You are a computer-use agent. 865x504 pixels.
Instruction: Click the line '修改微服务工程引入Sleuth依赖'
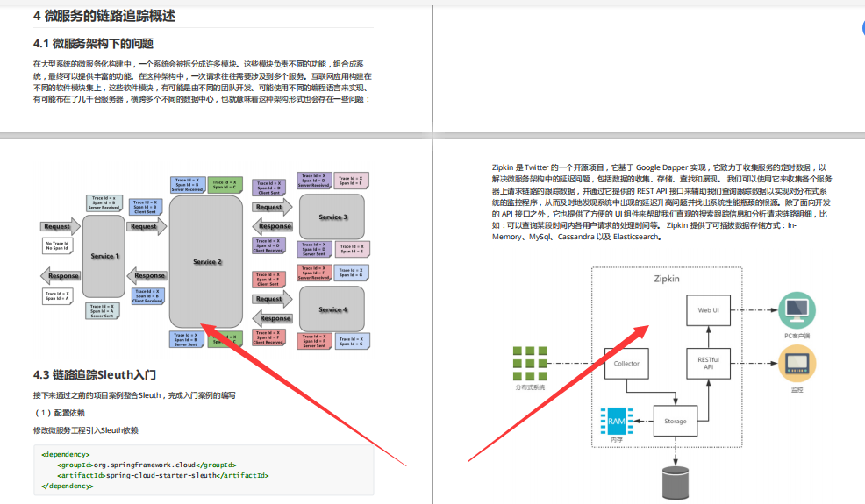[x=85, y=430]
